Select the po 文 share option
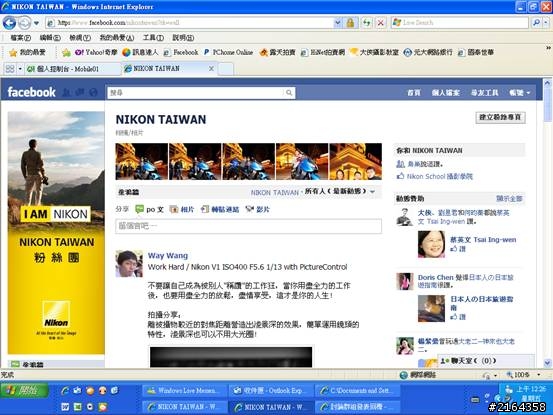This screenshot has height=415, width=553. coord(150,209)
